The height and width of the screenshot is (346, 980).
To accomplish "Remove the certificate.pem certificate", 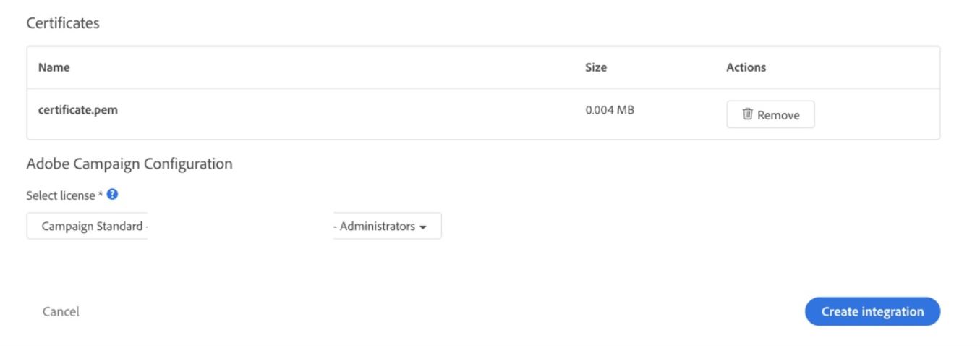I will click(770, 114).
